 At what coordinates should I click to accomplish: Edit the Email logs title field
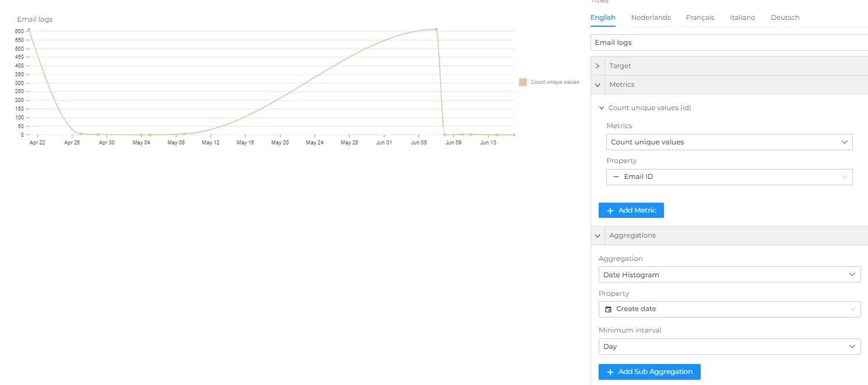[729, 43]
